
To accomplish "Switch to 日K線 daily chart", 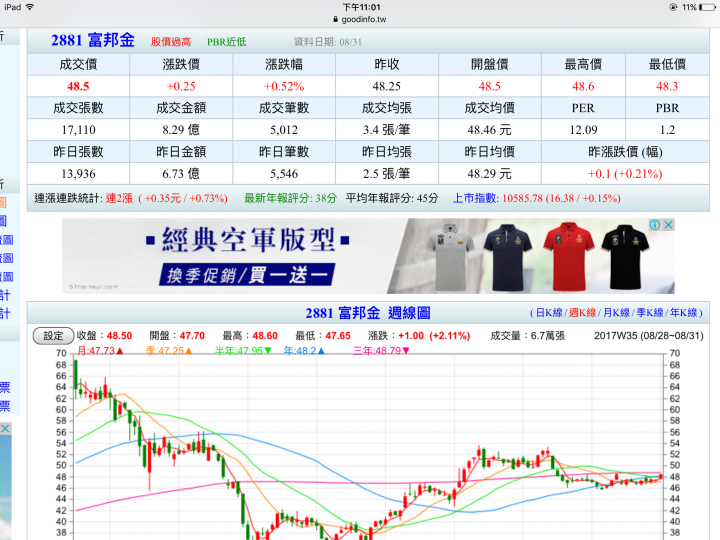I will pos(548,313).
